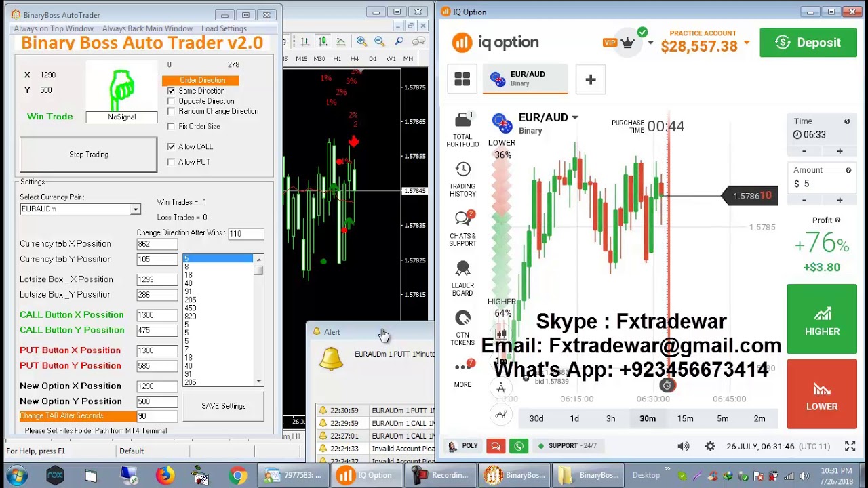The height and width of the screenshot is (488, 868).
Task: Click the help icon next to Time
Action: pos(847,121)
